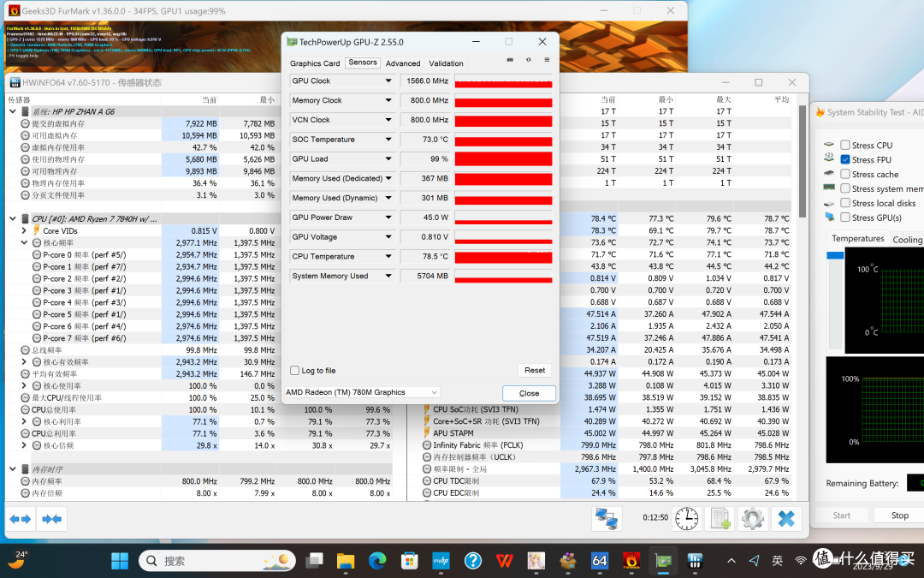
Task: Open GPU Power Draw dropdown arrow
Action: coord(388,217)
